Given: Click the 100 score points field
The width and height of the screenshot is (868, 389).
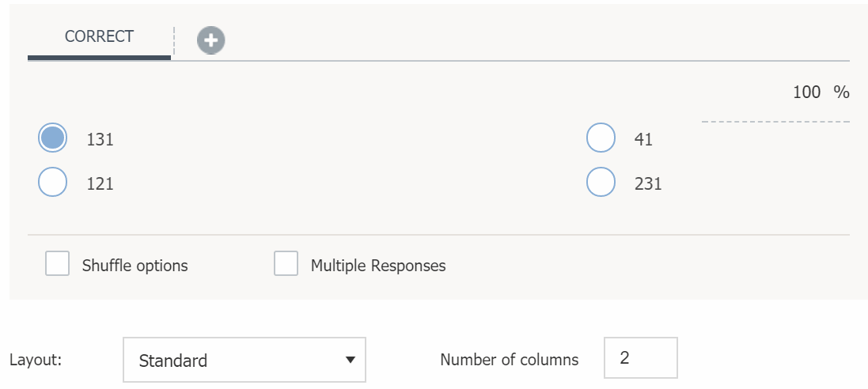Looking at the screenshot, I should tap(805, 93).
